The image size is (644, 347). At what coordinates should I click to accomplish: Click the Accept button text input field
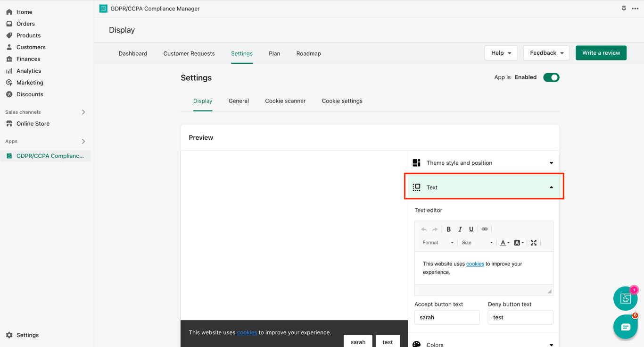pyautogui.click(x=447, y=317)
